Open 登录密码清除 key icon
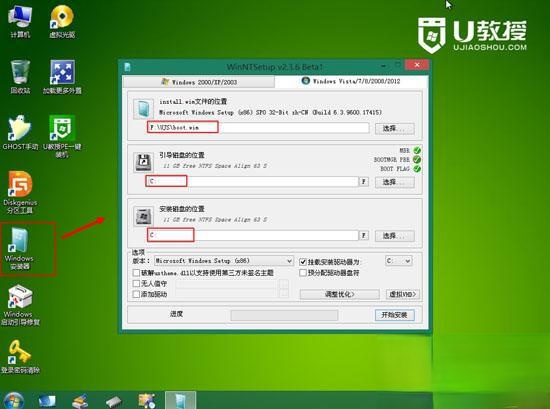Screen dimensions: 550x409 (x=20, y=356)
